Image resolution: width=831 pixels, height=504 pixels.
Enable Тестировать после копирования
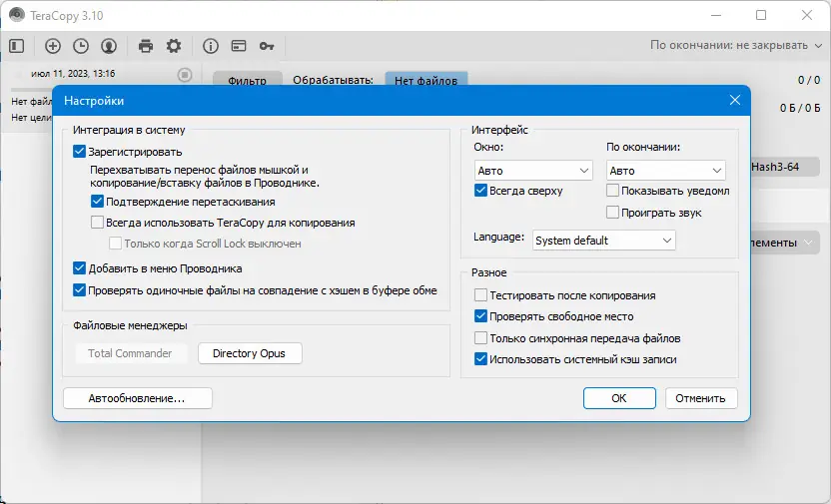tap(480, 294)
